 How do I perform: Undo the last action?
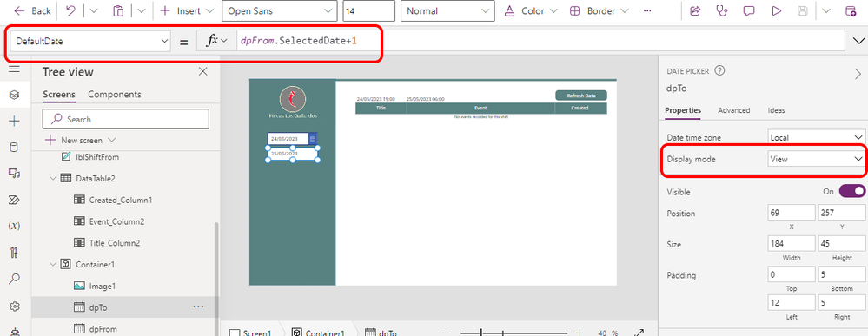70,10
